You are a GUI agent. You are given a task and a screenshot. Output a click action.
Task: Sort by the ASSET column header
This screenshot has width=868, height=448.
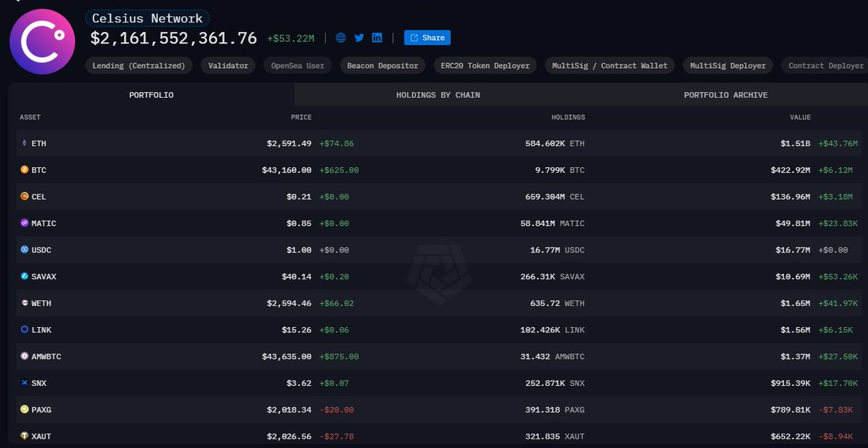tap(30, 117)
